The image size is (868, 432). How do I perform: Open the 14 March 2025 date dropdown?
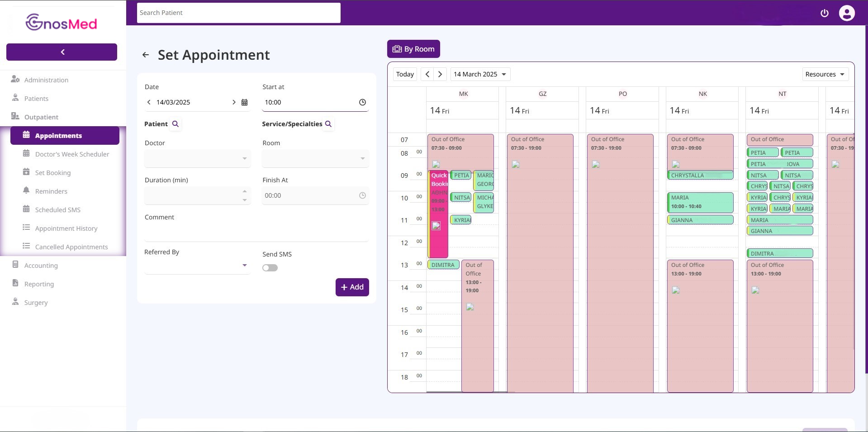click(480, 74)
